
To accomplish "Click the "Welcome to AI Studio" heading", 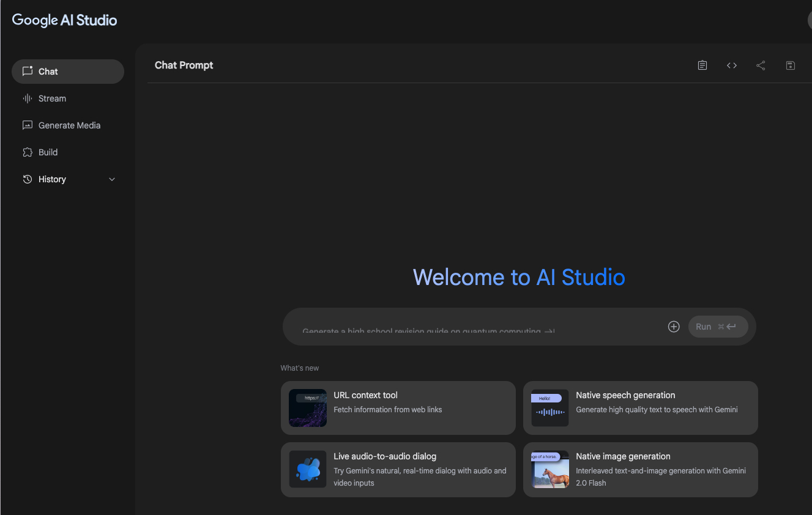I will pos(519,277).
